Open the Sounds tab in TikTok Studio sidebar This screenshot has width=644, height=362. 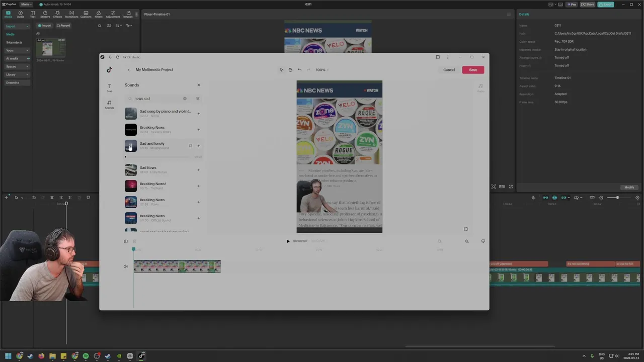[109, 105]
